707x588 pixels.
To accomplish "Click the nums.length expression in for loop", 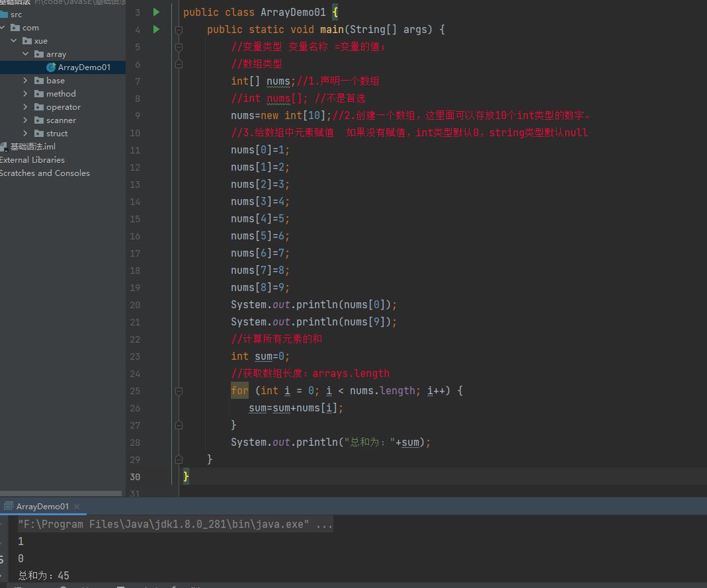I will click(382, 390).
